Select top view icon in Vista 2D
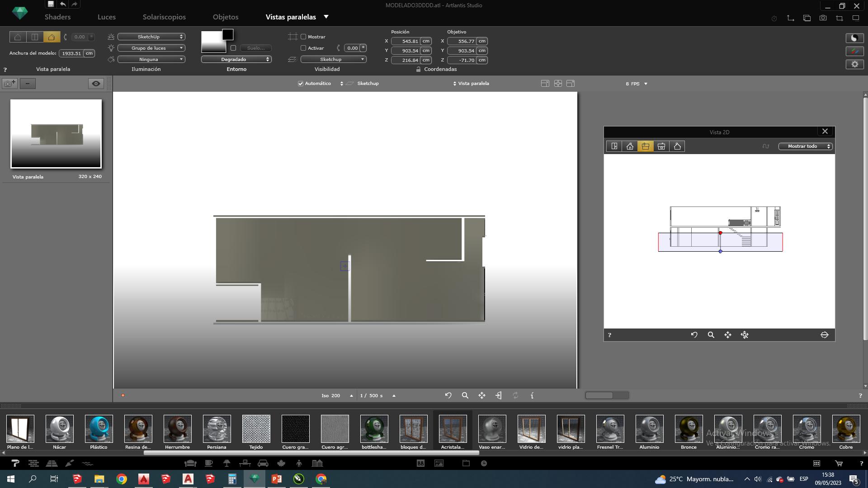Screen dimensions: 868x488 [x=614, y=146]
